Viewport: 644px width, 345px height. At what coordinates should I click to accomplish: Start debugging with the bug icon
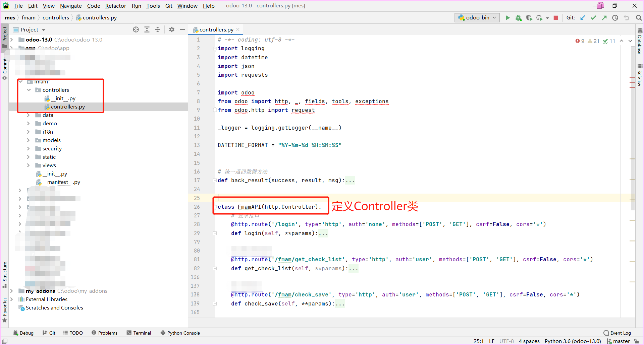coord(519,18)
